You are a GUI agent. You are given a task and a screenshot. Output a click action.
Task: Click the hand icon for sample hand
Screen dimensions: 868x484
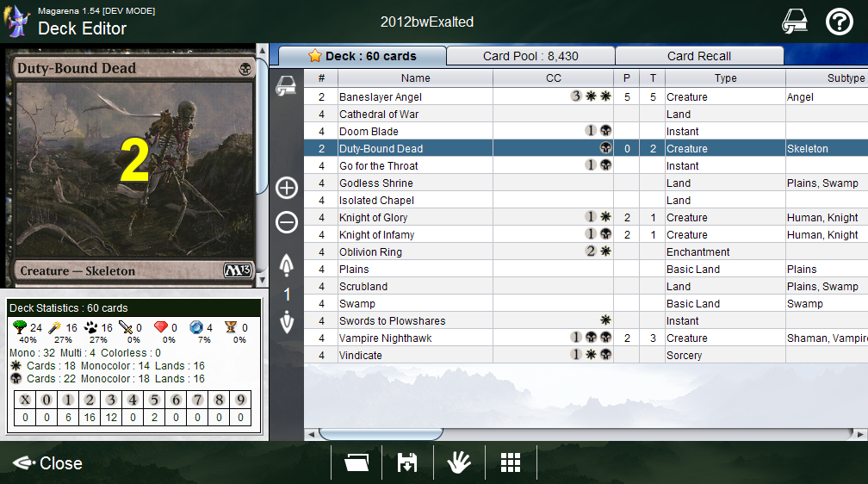[459, 463]
